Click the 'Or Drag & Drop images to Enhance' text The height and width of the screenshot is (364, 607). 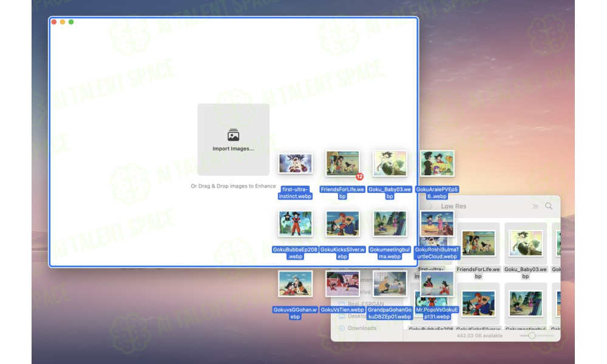[234, 186]
